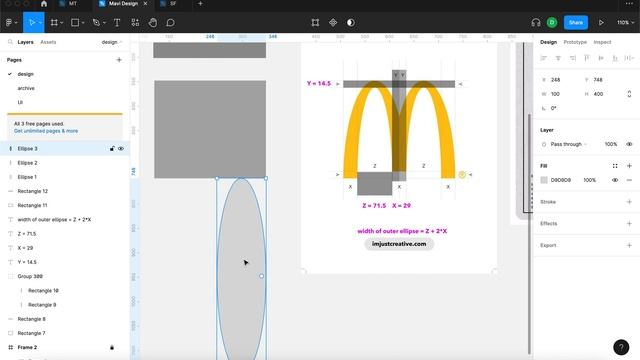Align horizontal centers in Design panel
This screenshot has width=640, height=360.
coord(558,58)
